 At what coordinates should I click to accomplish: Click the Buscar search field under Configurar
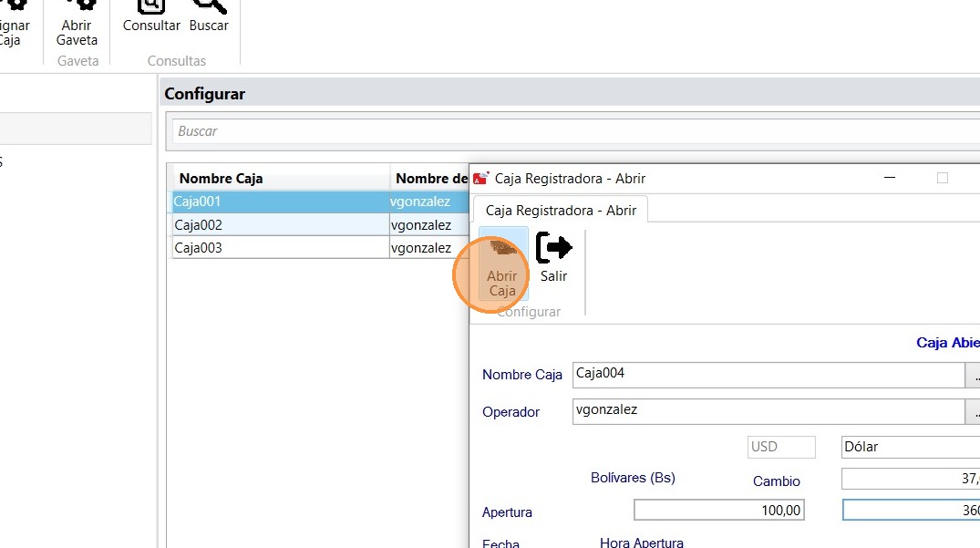(x=575, y=131)
